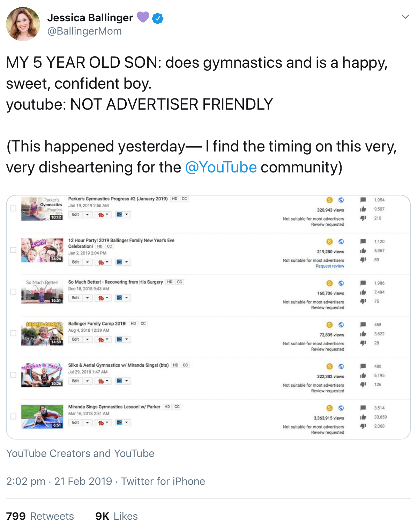Expand the tweet options chevron at top right
This screenshot has width=418, height=532.
(405, 17)
